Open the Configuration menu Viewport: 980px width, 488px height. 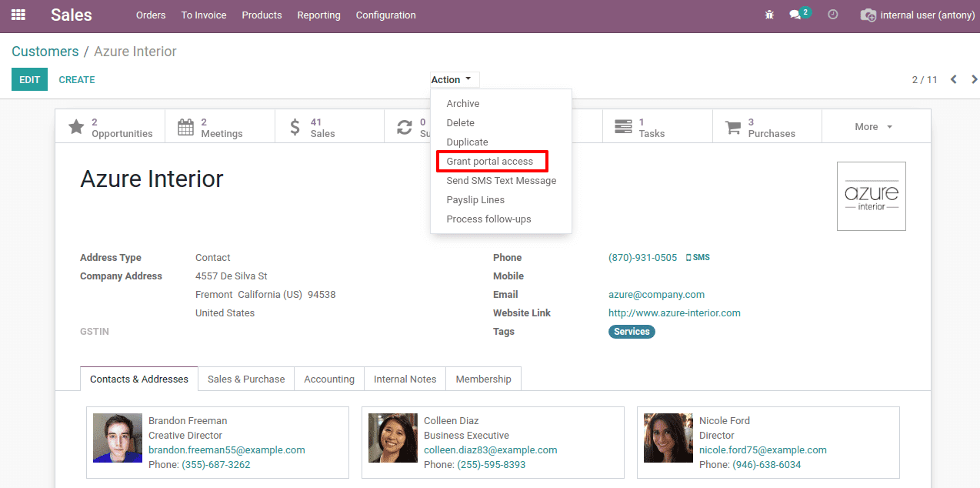386,15
